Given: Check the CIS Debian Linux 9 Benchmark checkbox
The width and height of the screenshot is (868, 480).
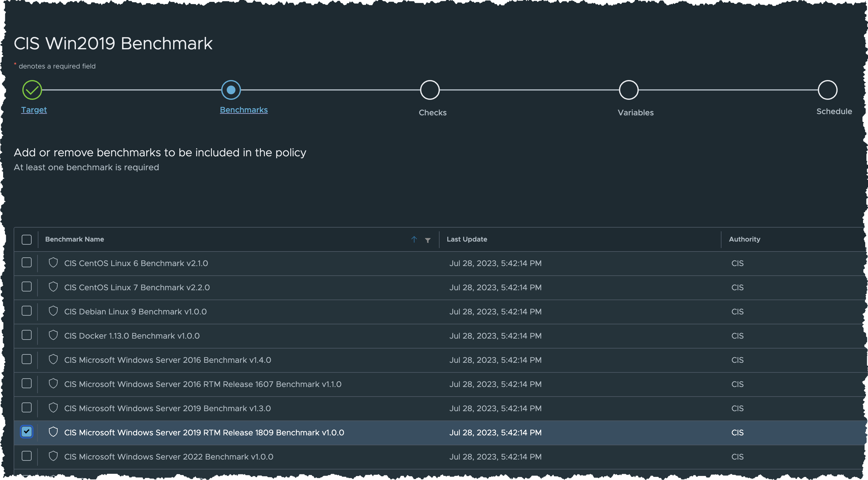Looking at the screenshot, I should point(27,311).
